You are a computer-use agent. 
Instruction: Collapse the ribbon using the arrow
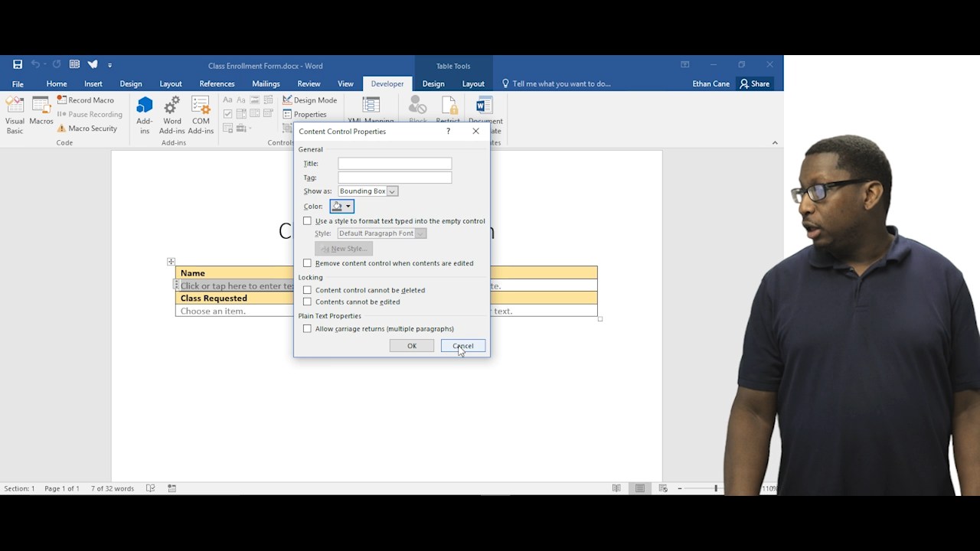point(774,142)
